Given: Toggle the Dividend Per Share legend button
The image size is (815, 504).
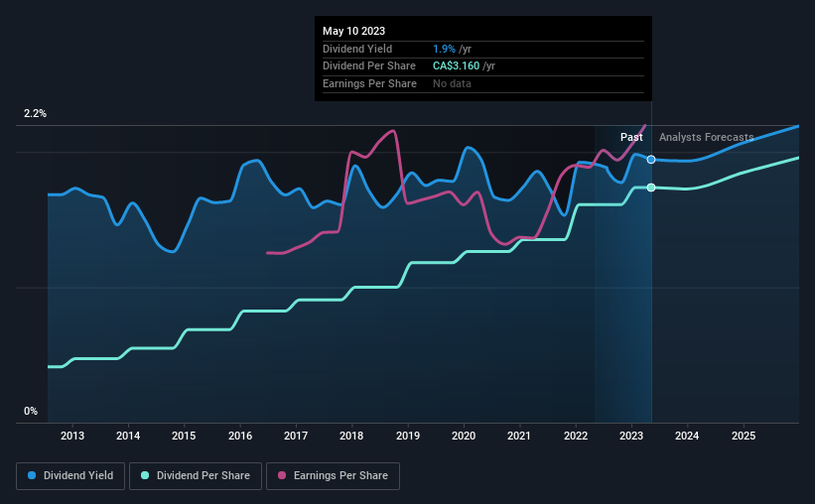Looking at the screenshot, I should click(196, 476).
